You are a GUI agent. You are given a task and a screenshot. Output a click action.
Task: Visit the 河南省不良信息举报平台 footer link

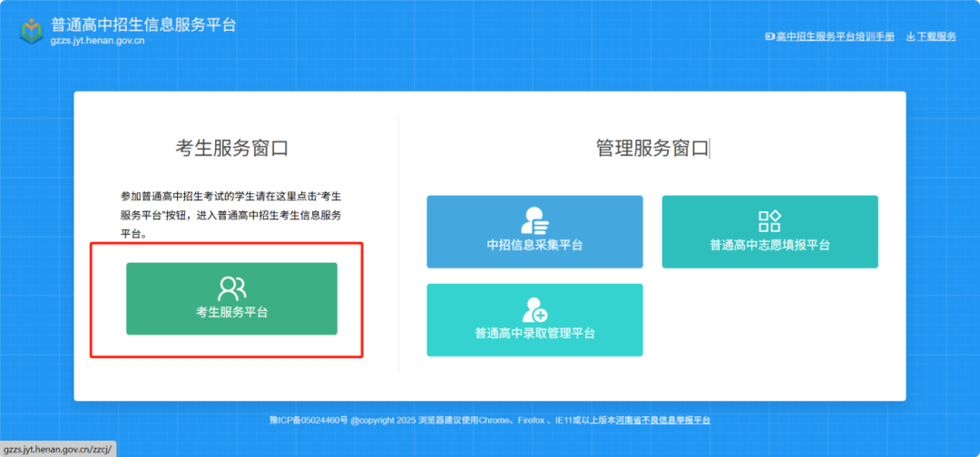[x=662, y=421]
